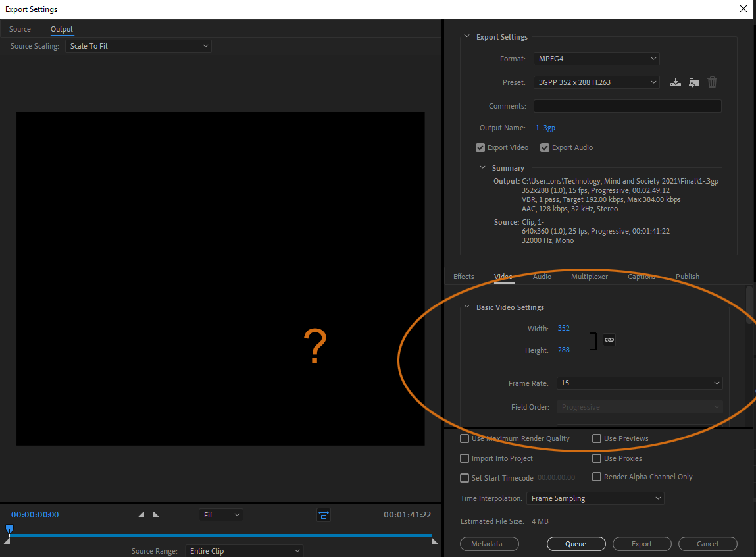The height and width of the screenshot is (557, 756).
Task: Open the Frame Rate dropdown
Action: 638,383
